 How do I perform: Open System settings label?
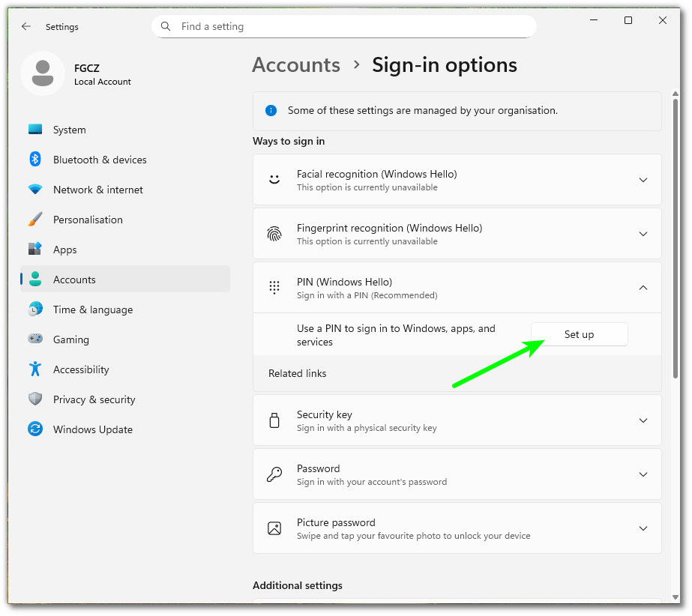(x=70, y=130)
